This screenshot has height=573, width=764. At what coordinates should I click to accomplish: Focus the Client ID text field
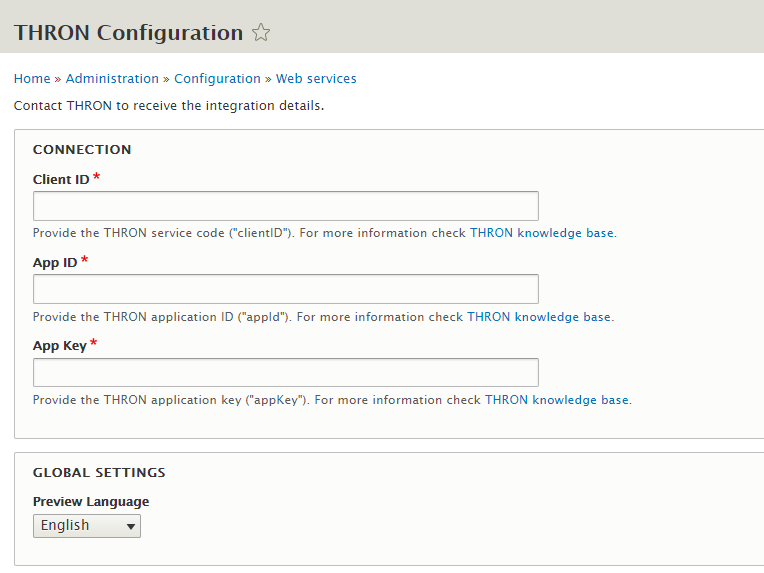coord(286,206)
